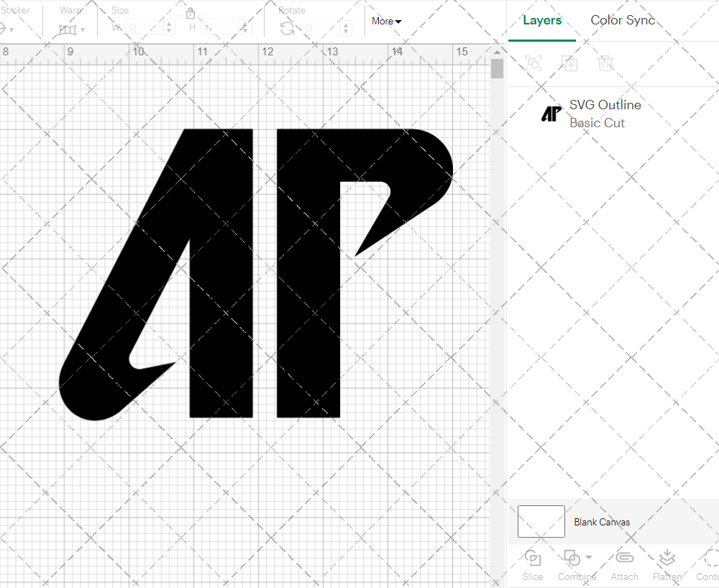Image resolution: width=719 pixels, height=588 pixels.
Task: Select the Layers tab
Action: (542, 20)
